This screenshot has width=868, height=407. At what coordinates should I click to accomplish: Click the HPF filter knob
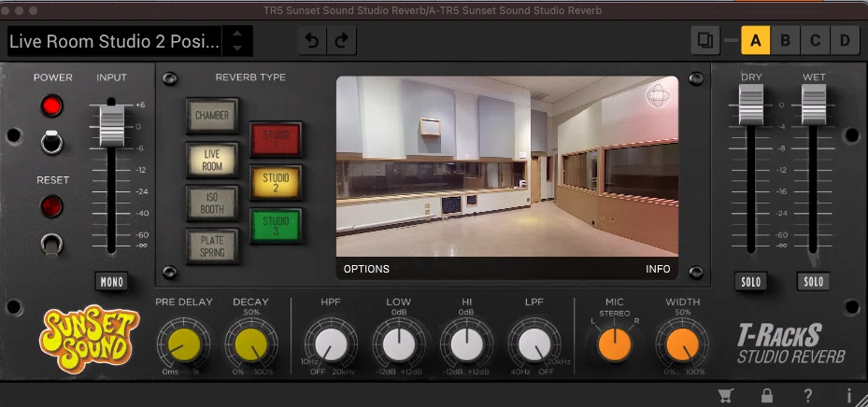pyautogui.click(x=331, y=344)
